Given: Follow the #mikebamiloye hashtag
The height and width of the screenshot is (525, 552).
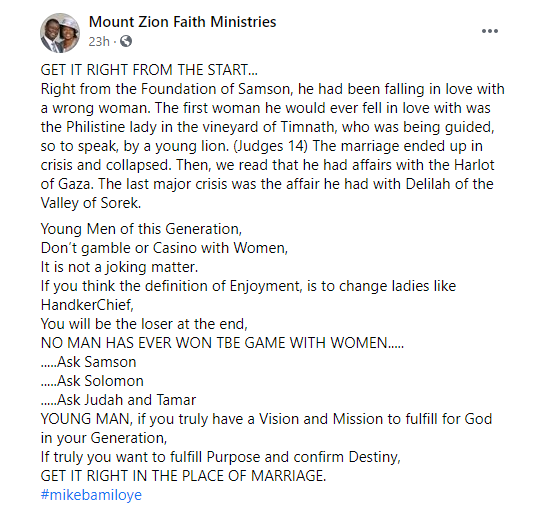Looking at the screenshot, I should [x=91, y=495].
